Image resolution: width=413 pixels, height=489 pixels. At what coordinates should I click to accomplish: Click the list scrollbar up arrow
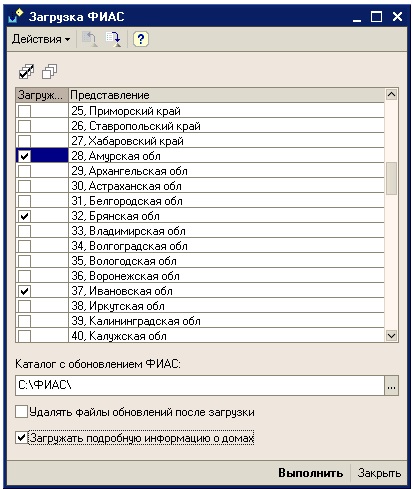[x=391, y=95]
